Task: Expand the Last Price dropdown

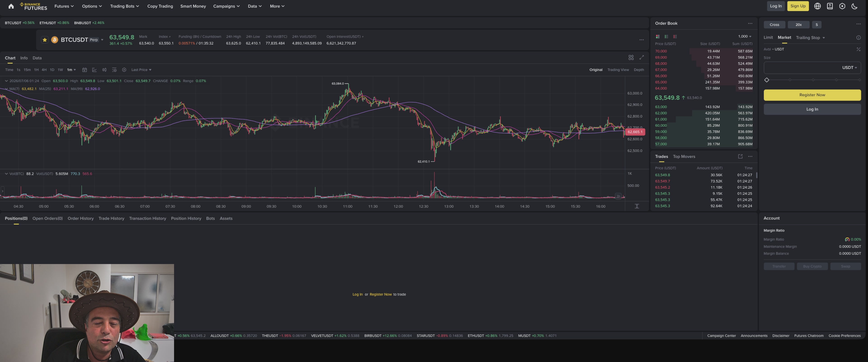Action: tap(141, 70)
